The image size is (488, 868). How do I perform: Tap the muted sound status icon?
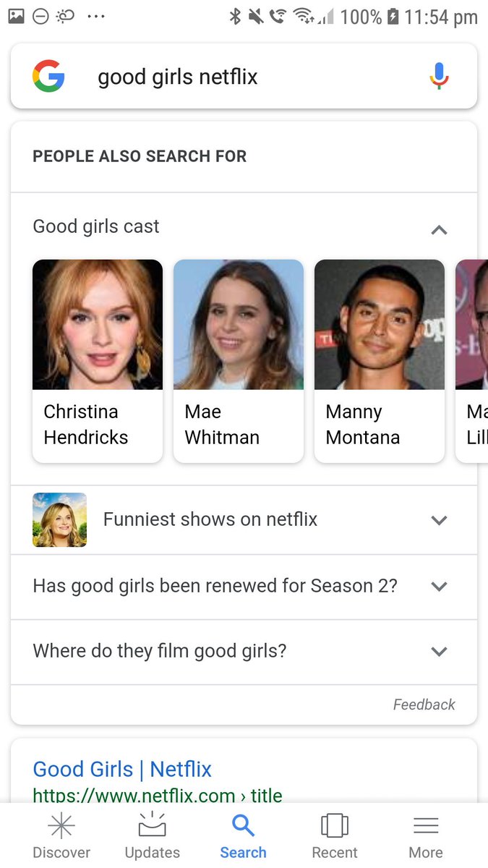[x=255, y=16]
